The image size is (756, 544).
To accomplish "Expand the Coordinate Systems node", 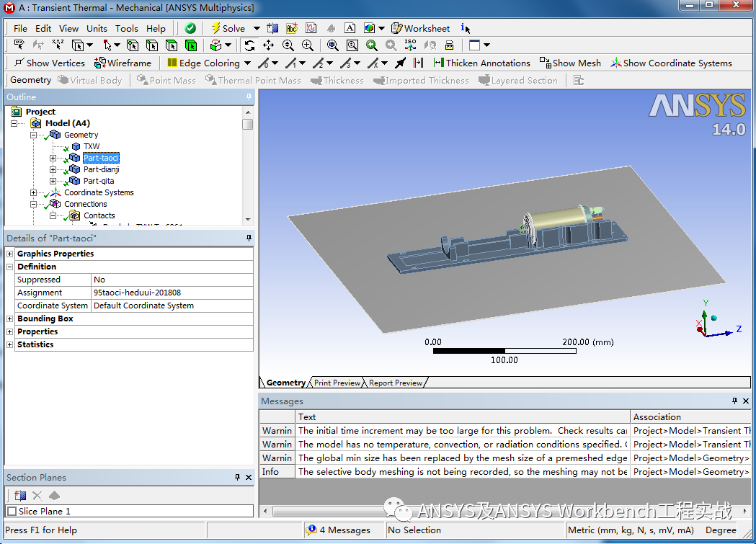I will pos(33,192).
